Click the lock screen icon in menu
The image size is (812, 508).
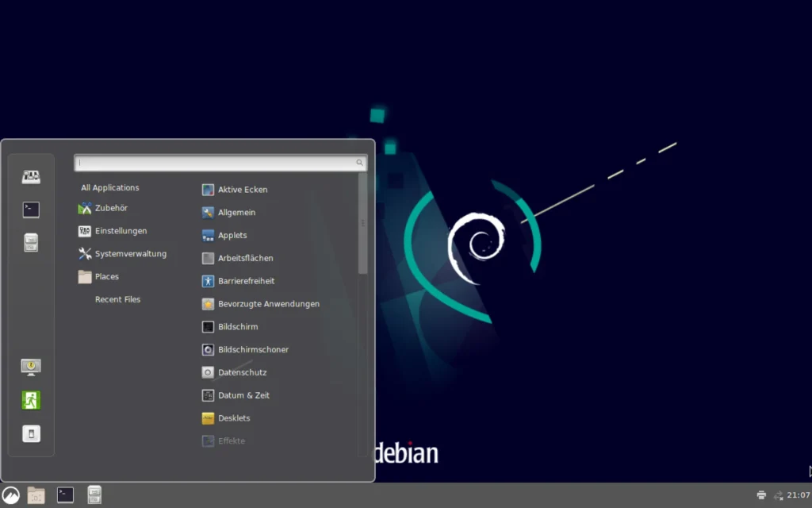tap(31, 367)
